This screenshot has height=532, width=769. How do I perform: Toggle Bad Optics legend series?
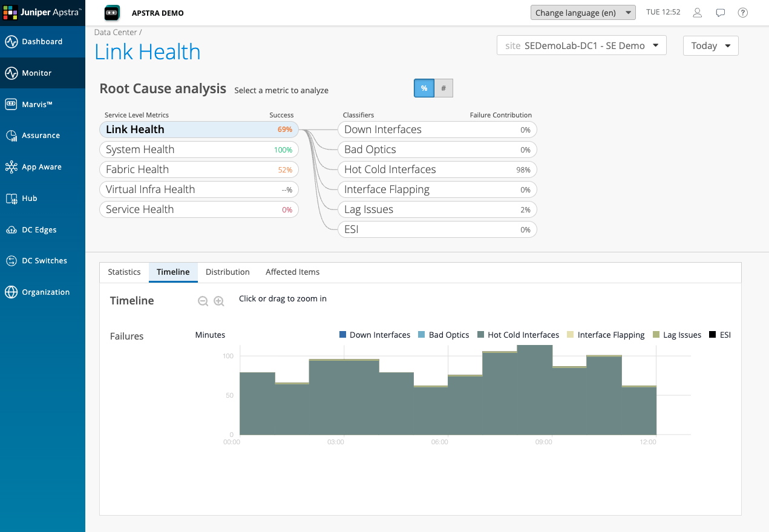click(443, 335)
